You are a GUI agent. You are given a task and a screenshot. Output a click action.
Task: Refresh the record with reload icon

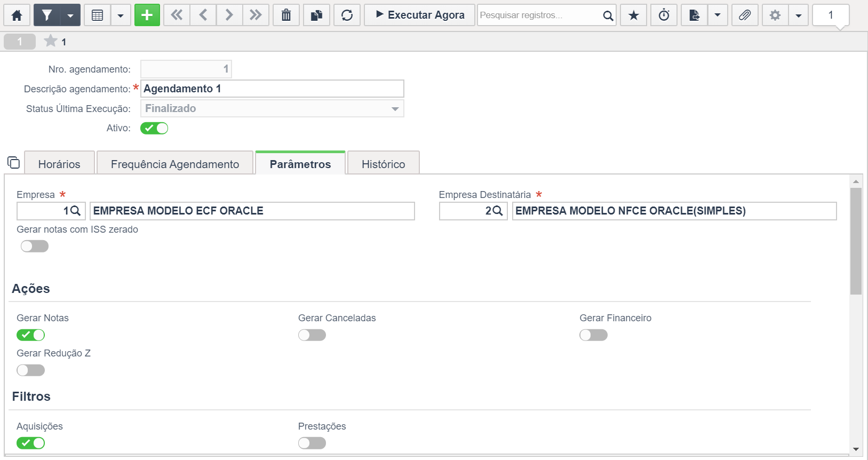[x=347, y=15]
